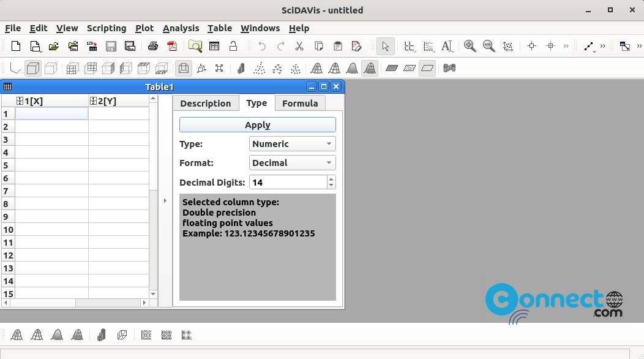
Task: Click the table's horizontal scrollbar
Action: click(x=75, y=303)
